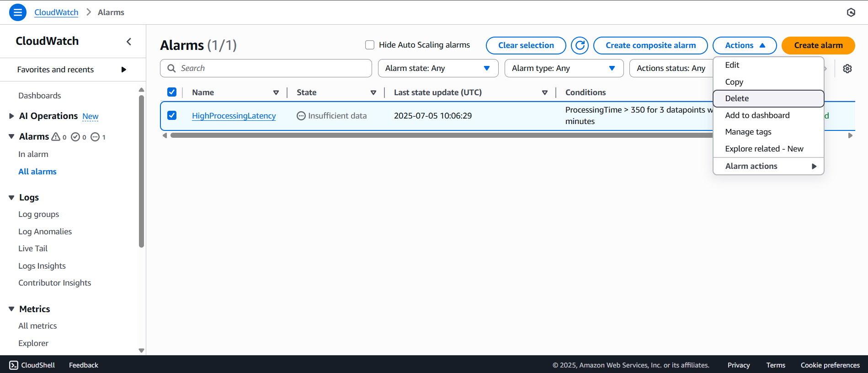Click the top-right hexagon settings icon
868x373 pixels.
[x=851, y=12]
